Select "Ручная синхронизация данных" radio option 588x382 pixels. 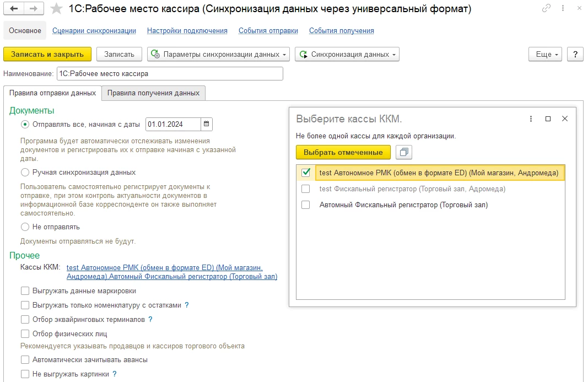pos(25,173)
